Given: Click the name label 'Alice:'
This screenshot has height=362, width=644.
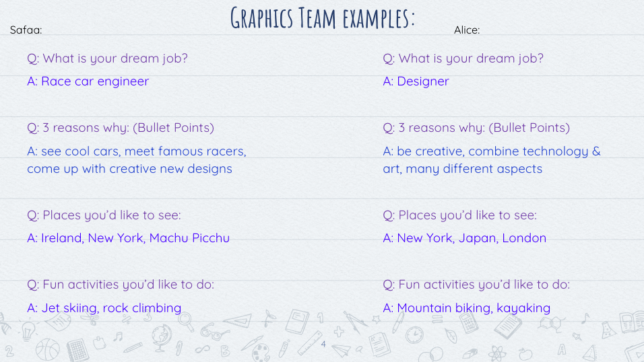Looking at the screenshot, I should (x=467, y=30).
